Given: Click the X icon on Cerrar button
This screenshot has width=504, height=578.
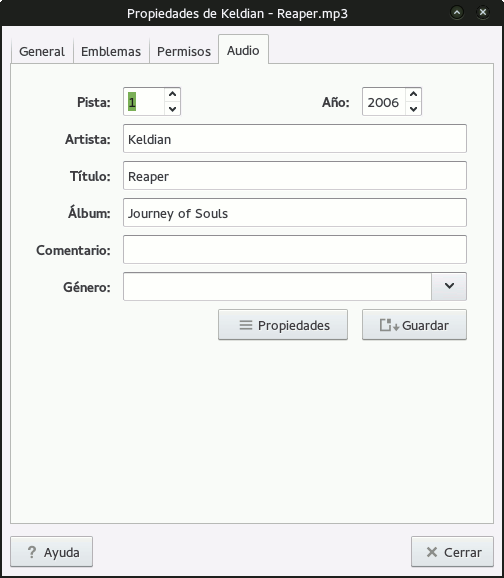Looking at the screenshot, I should 431,552.
